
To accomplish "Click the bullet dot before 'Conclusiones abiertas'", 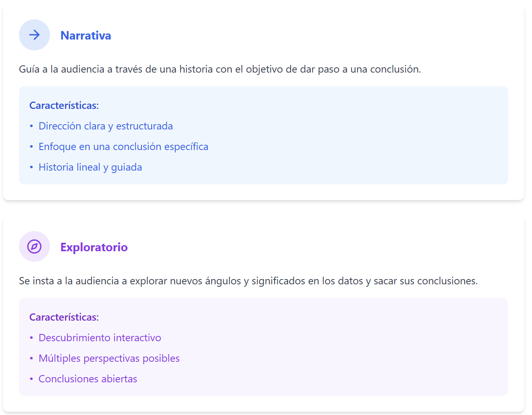I will click(31, 379).
